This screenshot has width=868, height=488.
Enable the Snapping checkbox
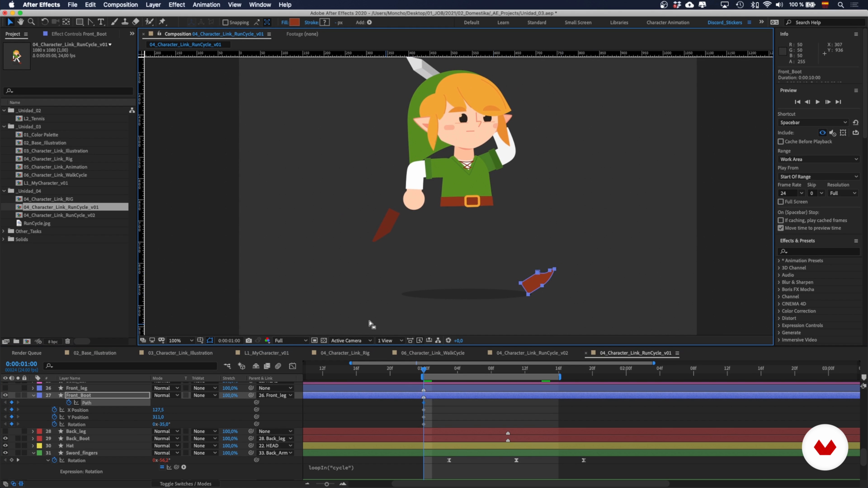pyautogui.click(x=225, y=23)
